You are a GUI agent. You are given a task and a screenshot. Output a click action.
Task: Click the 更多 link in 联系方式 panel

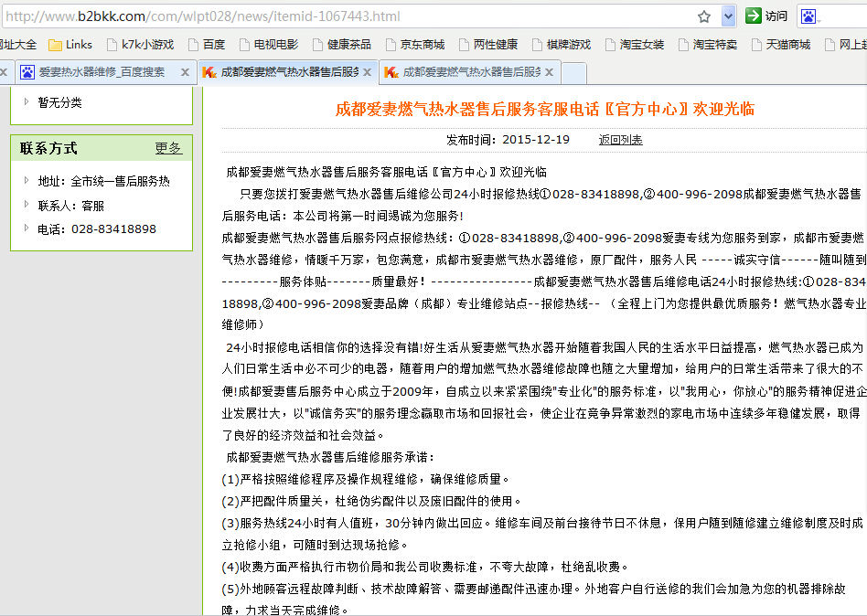point(168,148)
